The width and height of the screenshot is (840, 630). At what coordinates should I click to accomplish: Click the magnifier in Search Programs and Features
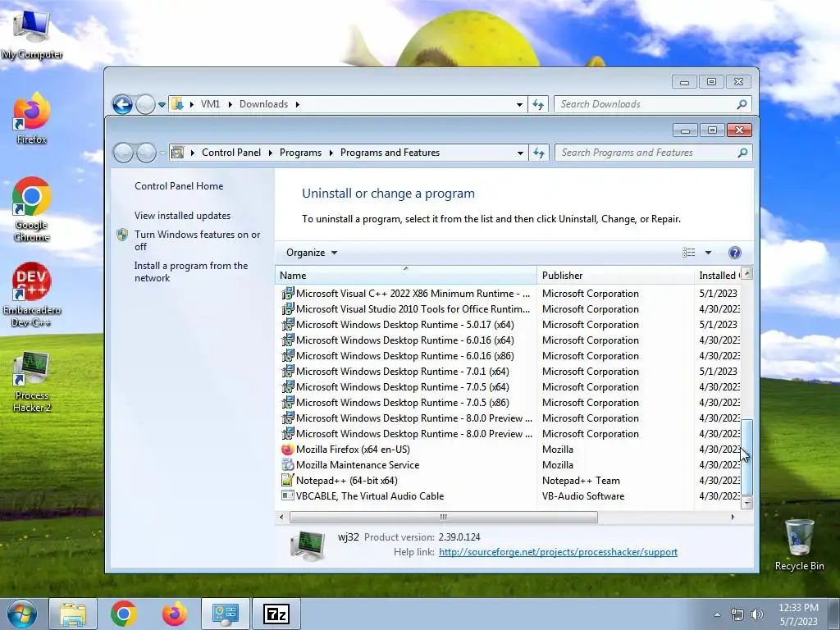[742, 153]
